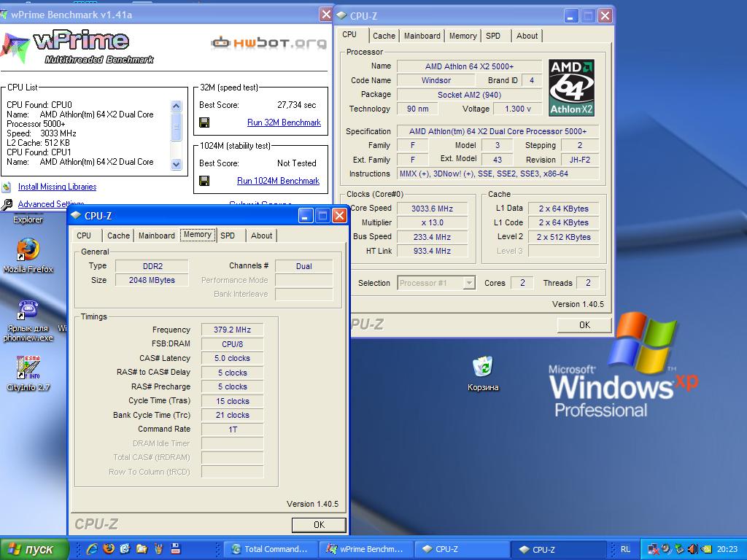Switch to wPrime Benchmark taskbar button
Viewport: 747px width, 560px height.
tap(366, 549)
